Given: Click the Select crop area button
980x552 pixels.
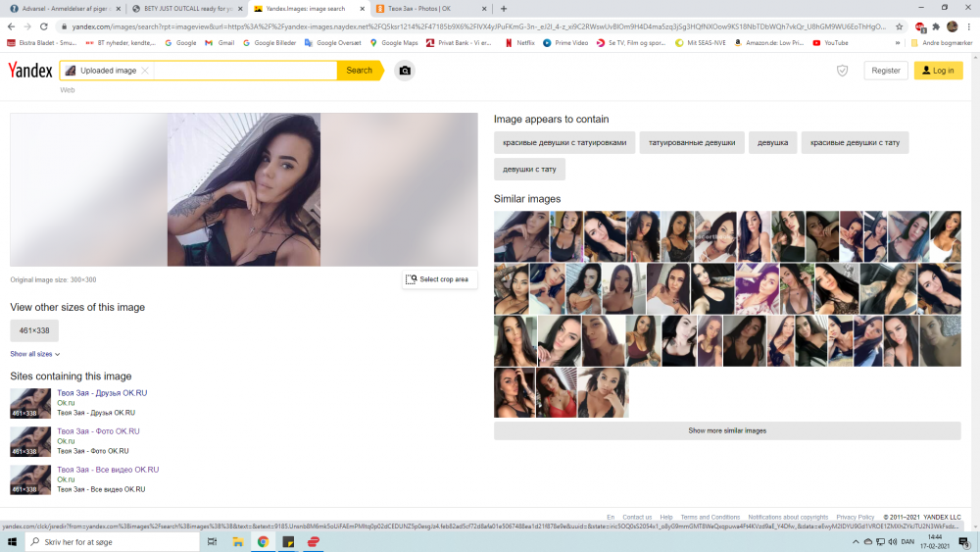Looking at the screenshot, I should (x=437, y=279).
